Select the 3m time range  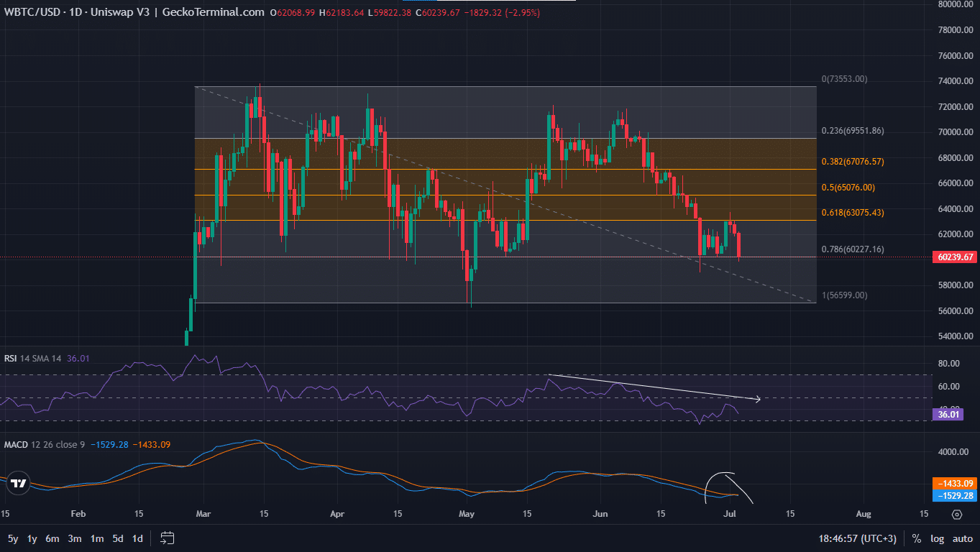[x=75, y=538]
